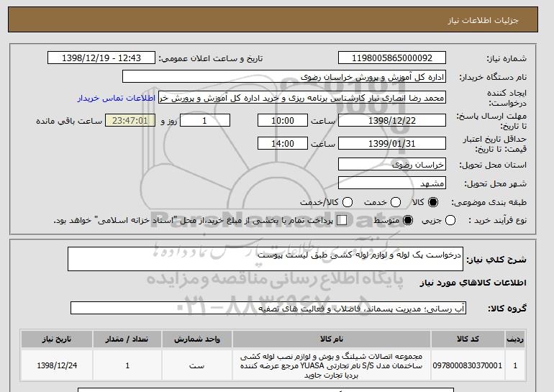Click the remaining days field showing 1

tap(205, 120)
